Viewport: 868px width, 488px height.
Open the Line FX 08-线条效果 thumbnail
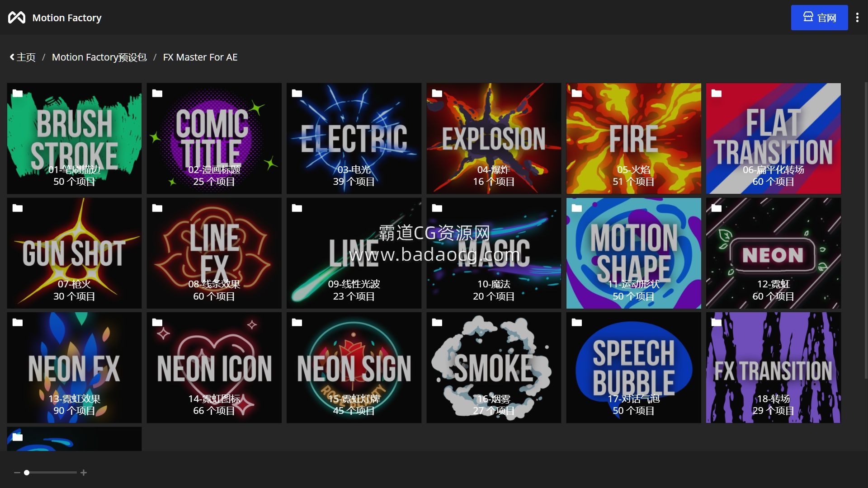214,253
